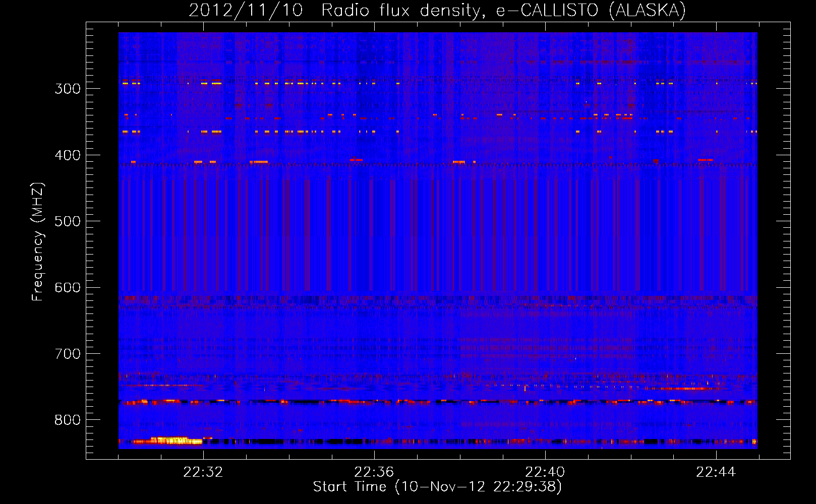This screenshot has height=504, width=816.
Task: Click the plot title "2012/11/10 Radio flux density, e-CALLISTO (ALASKA)"
Action: pos(437,10)
